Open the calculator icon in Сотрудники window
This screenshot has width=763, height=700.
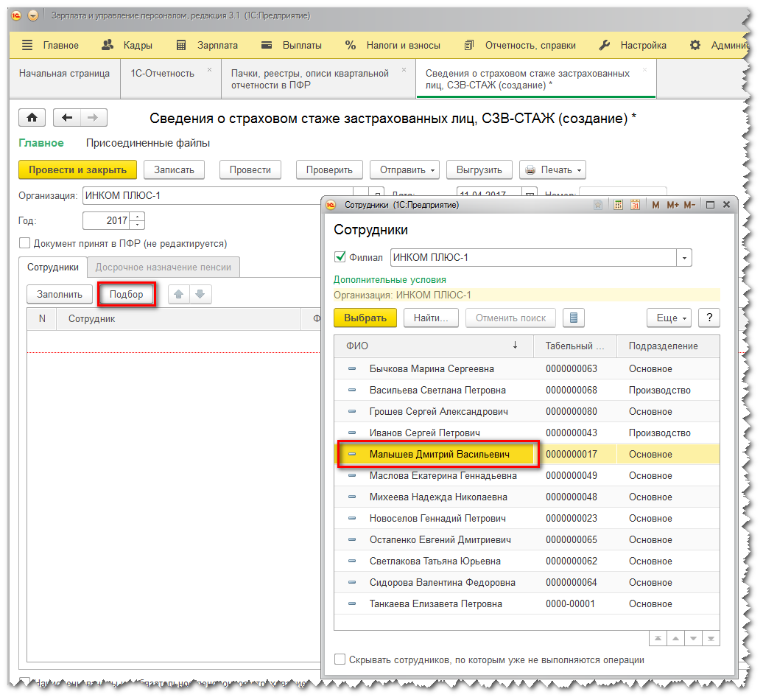[618, 205]
